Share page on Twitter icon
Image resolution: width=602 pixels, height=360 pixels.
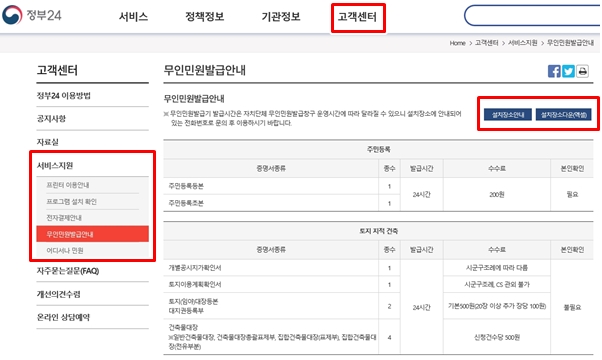coord(568,71)
